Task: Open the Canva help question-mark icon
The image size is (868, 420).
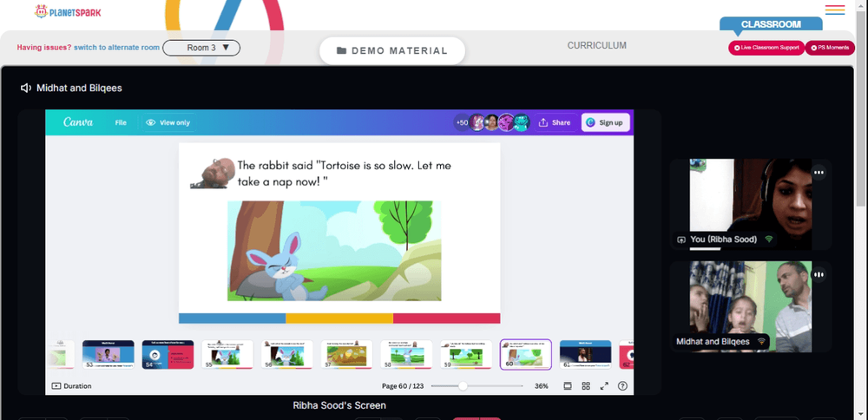Action: tap(622, 385)
